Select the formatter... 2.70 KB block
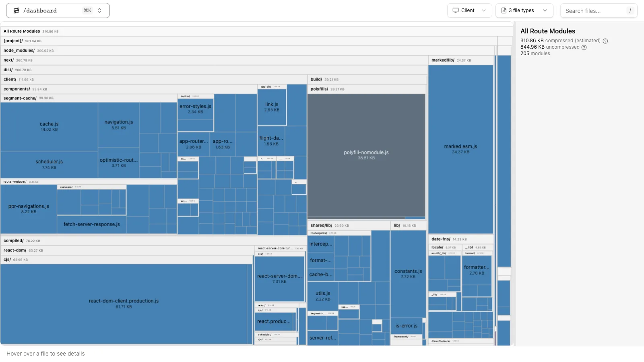 (x=477, y=270)
